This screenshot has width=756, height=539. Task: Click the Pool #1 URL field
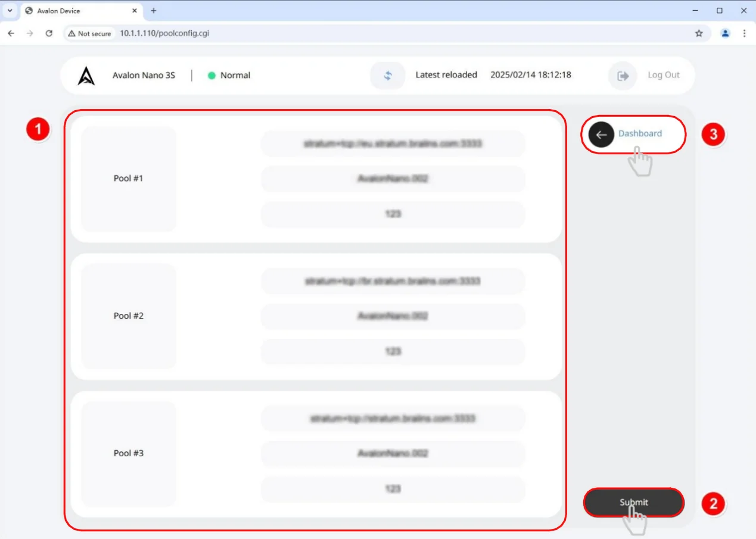(393, 144)
